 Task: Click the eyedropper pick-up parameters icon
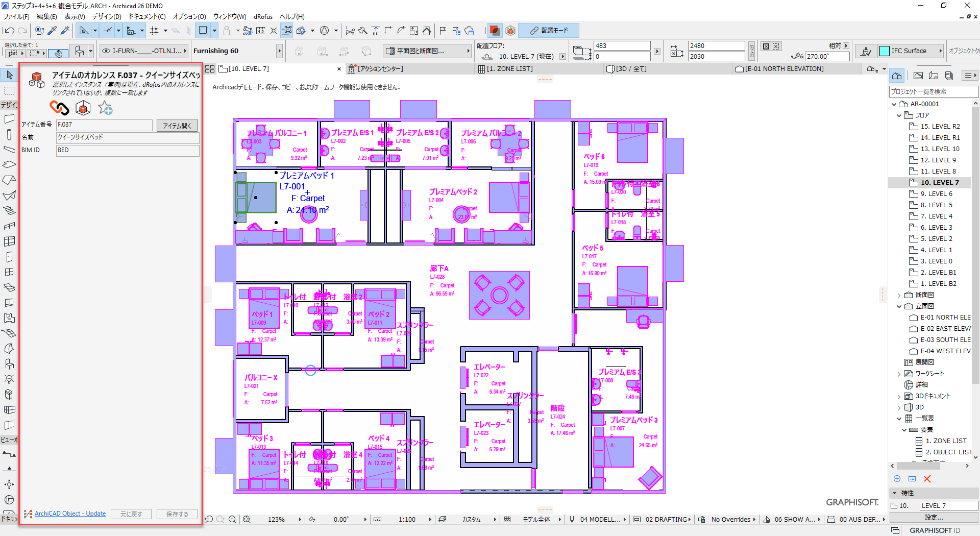click(x=52, y=31)
